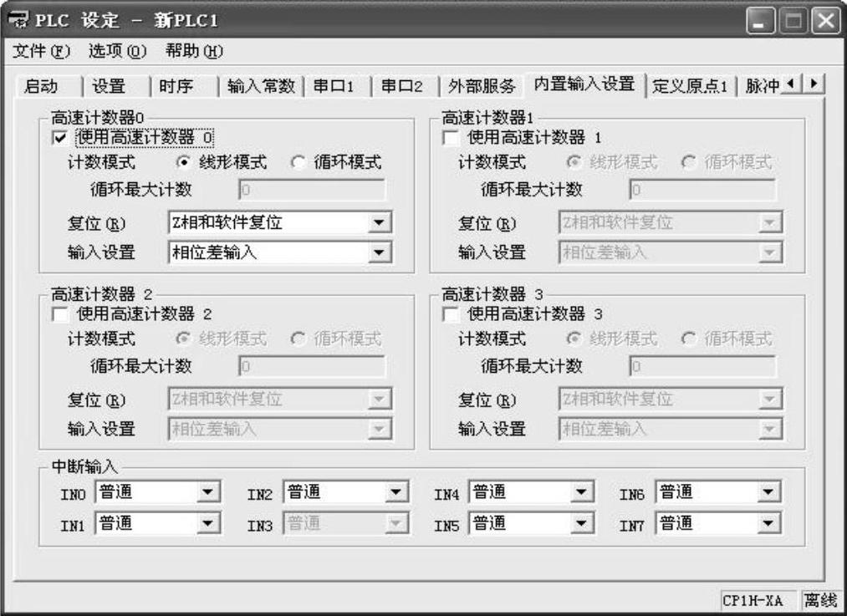The height and width of the screenshot is (616, 847).
Task: Click counter 0 循环最大计数 field
Action: (x=312, y=190)
